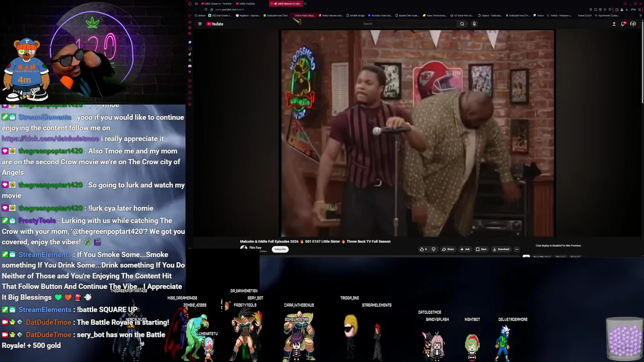Screen dimensions: 644x362
Task: Click the bear mascot avatar overlay
Action: 26,69
